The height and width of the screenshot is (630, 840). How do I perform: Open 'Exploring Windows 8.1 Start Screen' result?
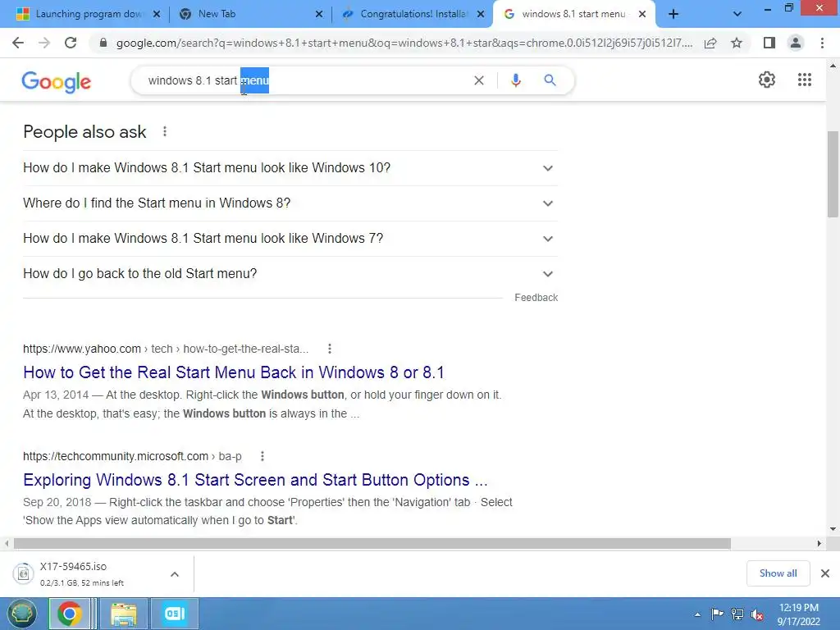point(255,479)
